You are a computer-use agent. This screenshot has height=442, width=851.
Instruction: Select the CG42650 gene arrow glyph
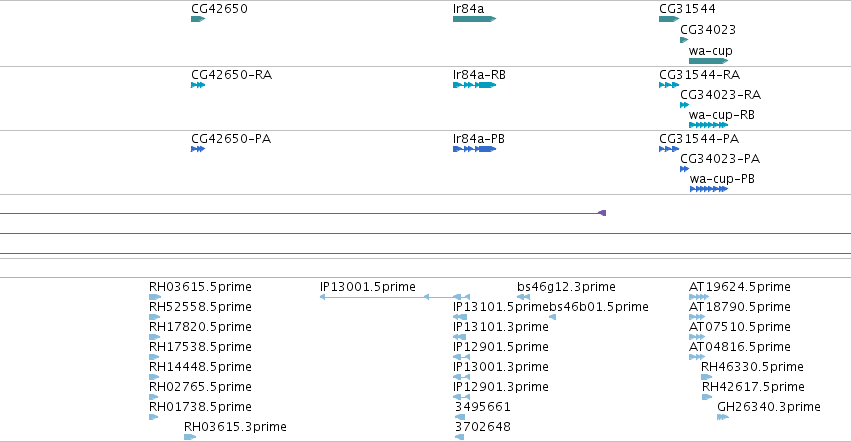pyautogui.click(x=198, y=19)
